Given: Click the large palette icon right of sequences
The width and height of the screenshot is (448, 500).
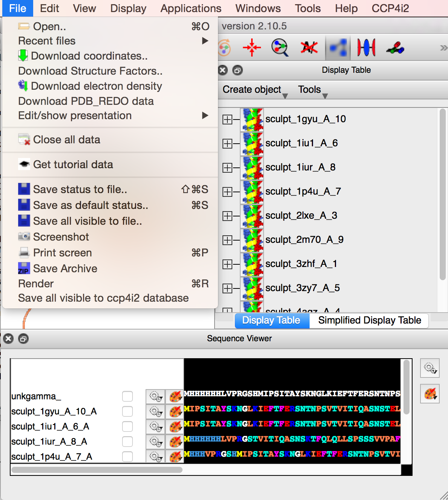Looking at the screenshot, I should point(430,394).
